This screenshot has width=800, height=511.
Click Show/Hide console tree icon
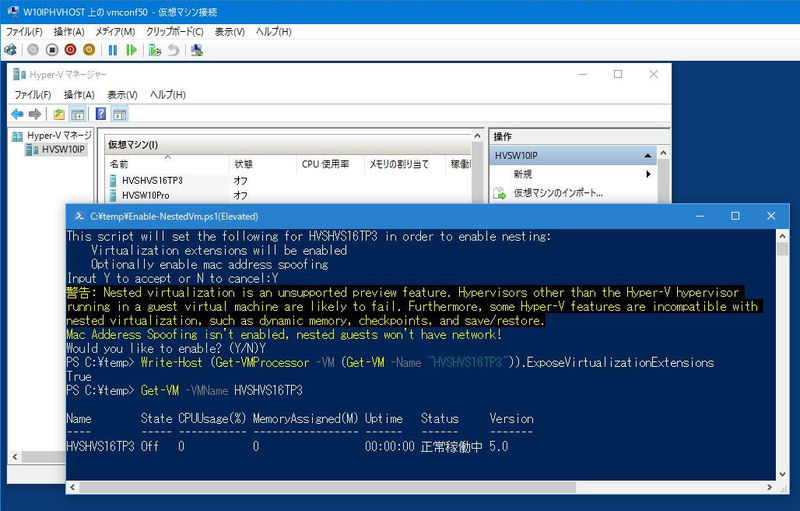(x=78, y=114)
